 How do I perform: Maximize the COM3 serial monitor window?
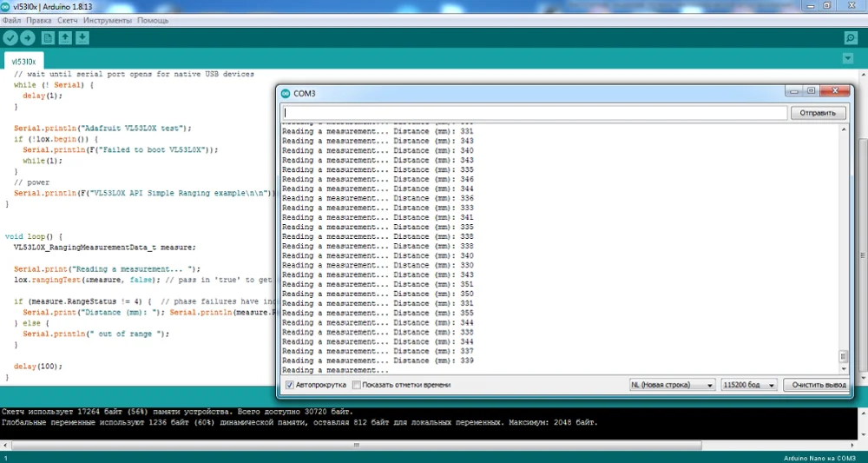point(811,91)
